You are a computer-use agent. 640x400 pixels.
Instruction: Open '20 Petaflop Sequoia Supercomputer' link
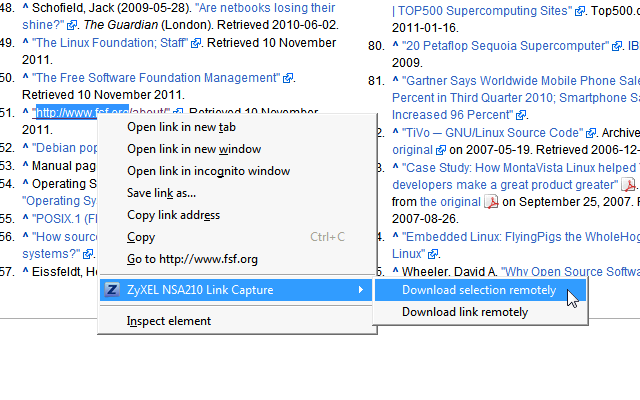505,46
